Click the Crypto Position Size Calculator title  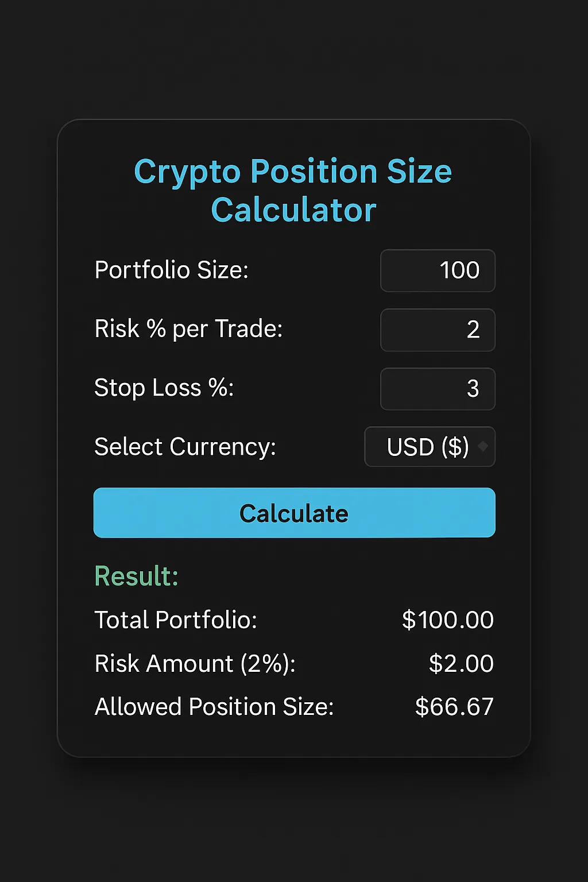(x=293, y=190)
